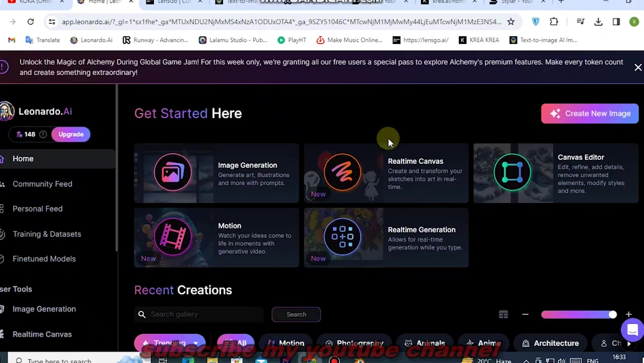Increase gallery thumbnail size with plus

(628, 315)
